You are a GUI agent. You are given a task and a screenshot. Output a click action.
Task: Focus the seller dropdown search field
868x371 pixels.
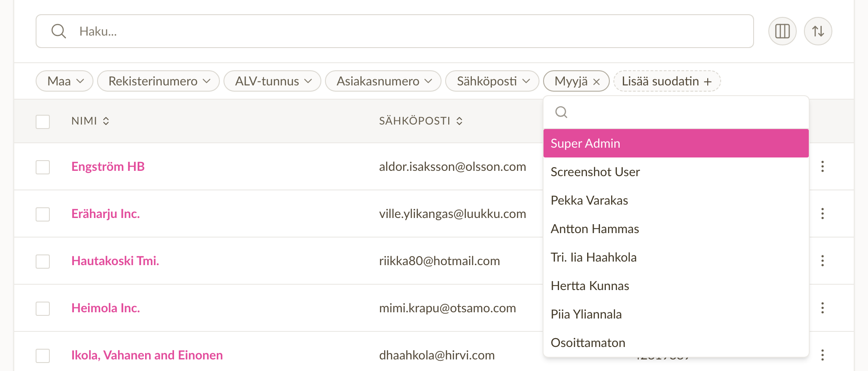pyautogui.click(x=676, y=112)
